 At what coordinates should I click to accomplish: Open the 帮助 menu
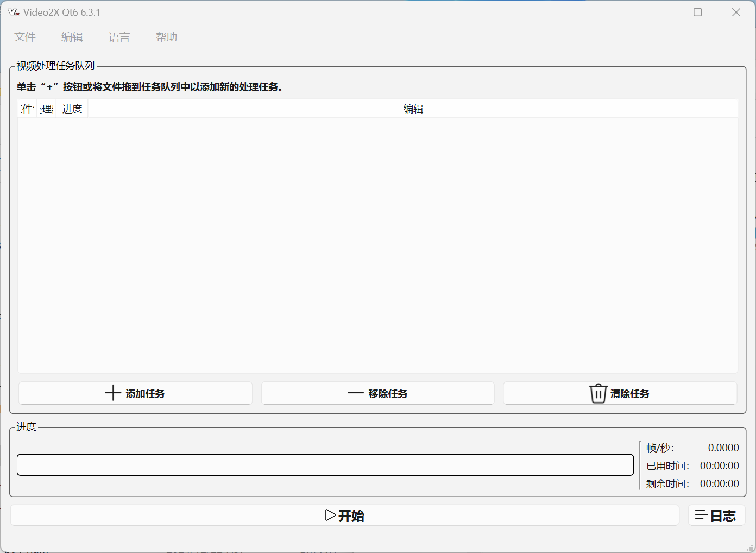(x=166, y=37)
